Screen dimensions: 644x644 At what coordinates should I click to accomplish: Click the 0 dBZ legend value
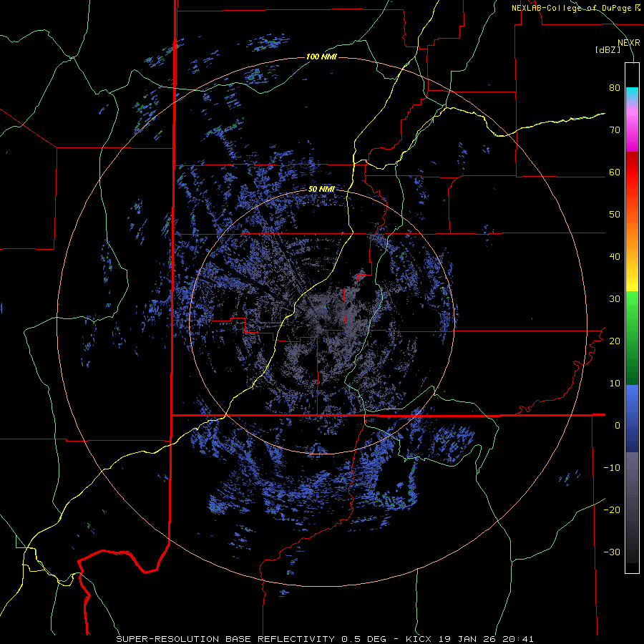618,426
